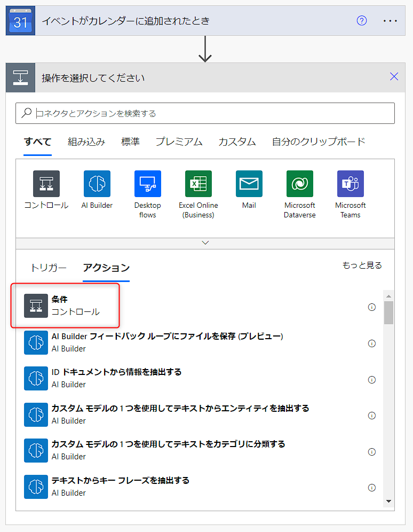Show info for ID ドキュメント action
Screen dimensions: 413x532
click(x=372, y=380)
